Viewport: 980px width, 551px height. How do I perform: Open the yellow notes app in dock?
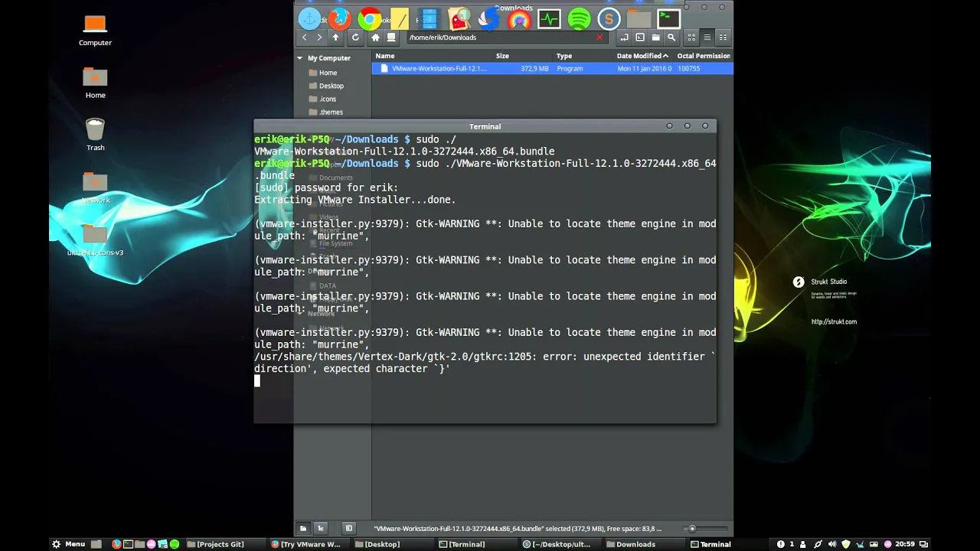[x=399, y=19]
